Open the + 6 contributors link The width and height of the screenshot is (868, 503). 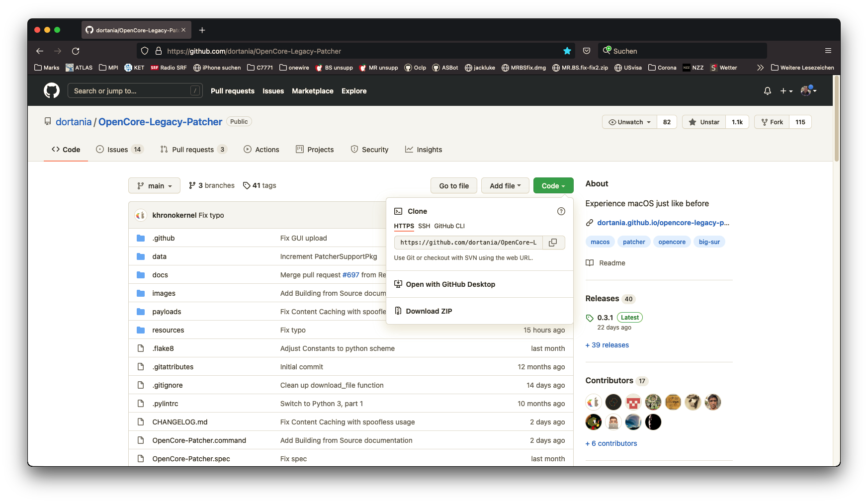(611, 443)
